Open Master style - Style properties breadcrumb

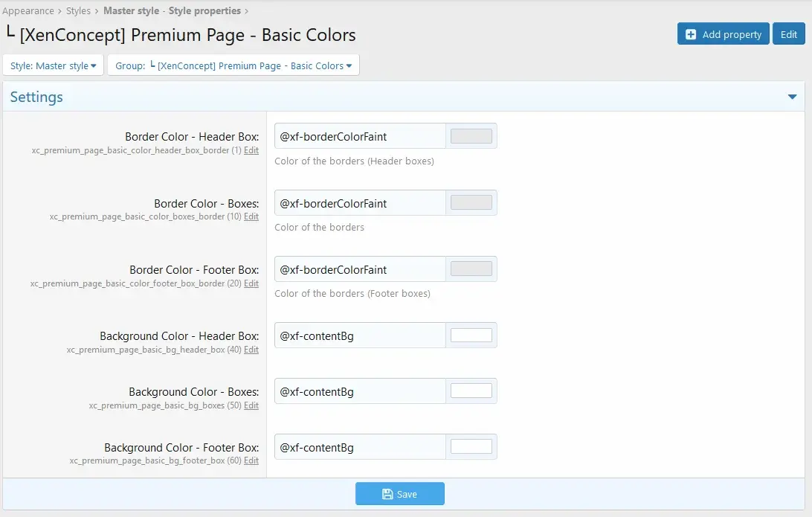click(x=172, y=11)
